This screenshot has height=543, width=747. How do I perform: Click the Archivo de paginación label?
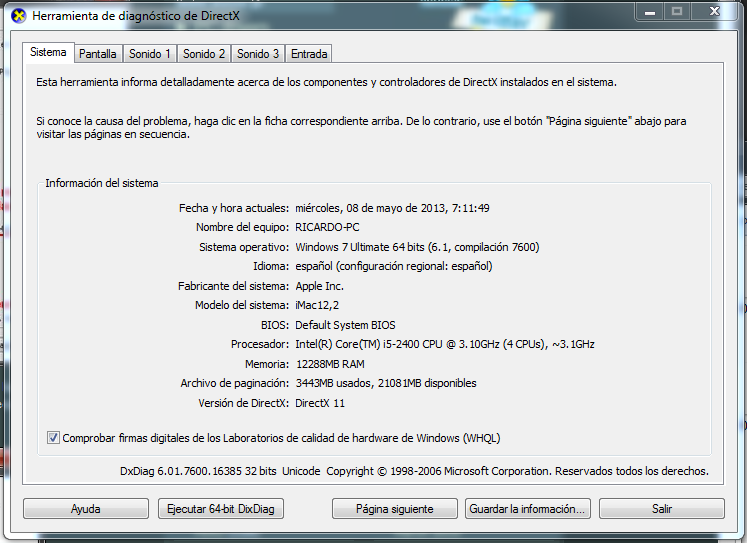pos(235,383)
